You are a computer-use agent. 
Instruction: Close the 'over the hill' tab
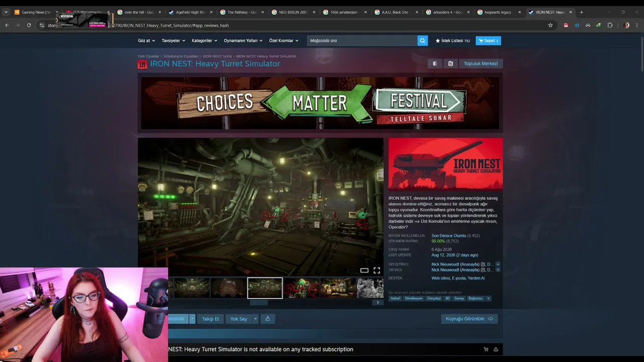(x=160, y=12)
